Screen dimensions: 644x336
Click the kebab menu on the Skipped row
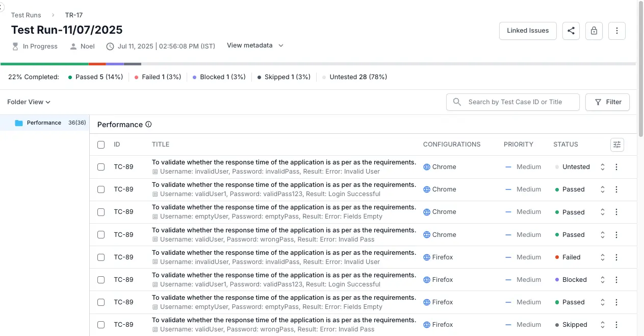pyautogui.click(x=616, y=325)
